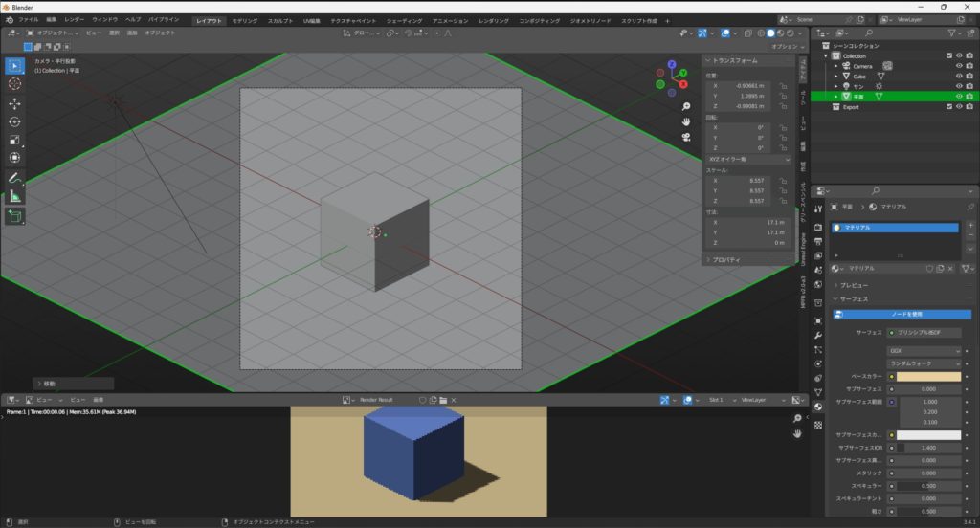
Task: Open the ファイル menu
Action: click(29, 19)
